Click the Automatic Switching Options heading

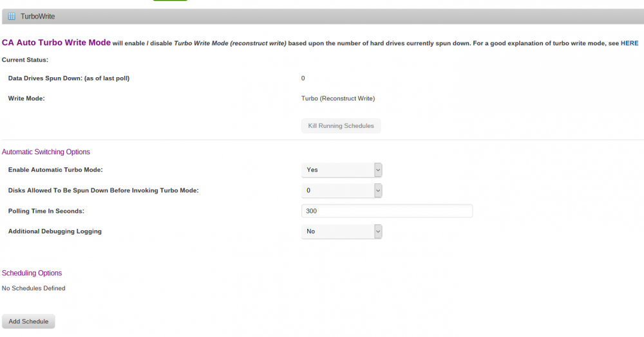pyautogui.click(x=46, y=152)
